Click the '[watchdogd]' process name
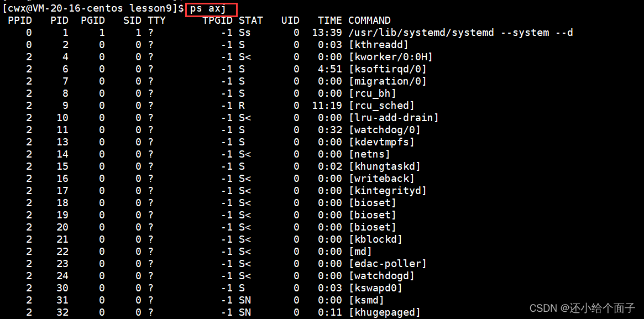This screenshot has width=644, height=319. (381, 276)
